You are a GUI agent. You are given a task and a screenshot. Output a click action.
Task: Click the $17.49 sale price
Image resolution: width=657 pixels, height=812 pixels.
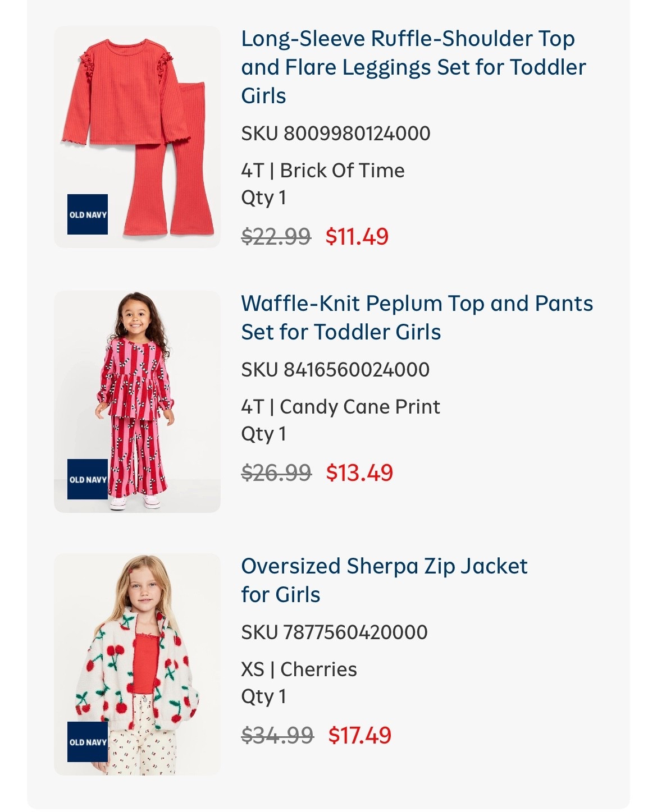coord(360,735)
